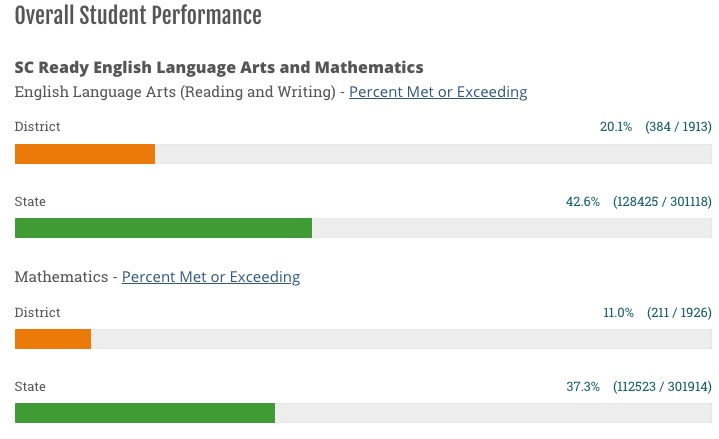Click the green English Language Arts State bar
Screen dimensions: 719x439
163,228
